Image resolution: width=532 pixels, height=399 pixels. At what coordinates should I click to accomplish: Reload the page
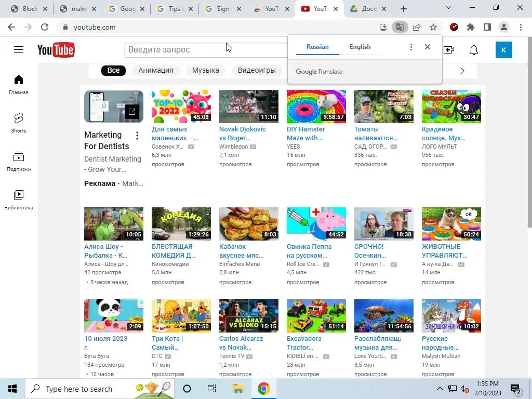45,27
